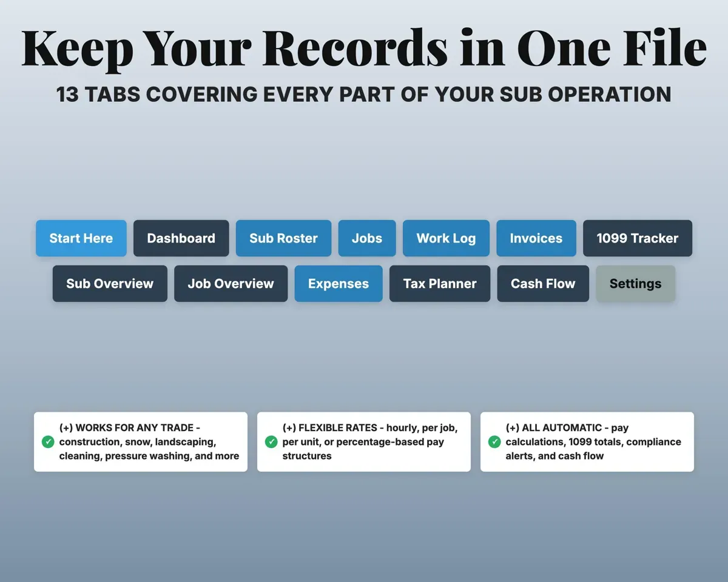Click green checkmark beside Works For Any Trade

(x=48, y=442)
